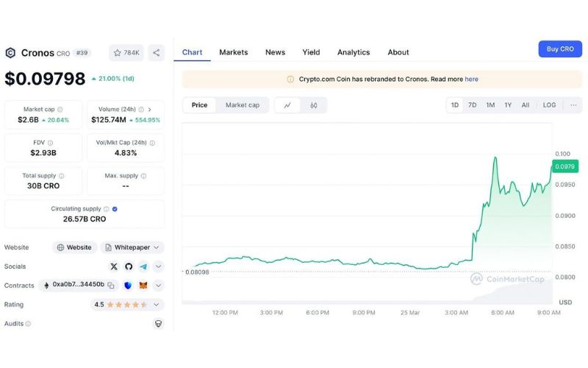Toggle LOG scale on chart
This screenshot has height=368, width=588.
coord(549,105)
